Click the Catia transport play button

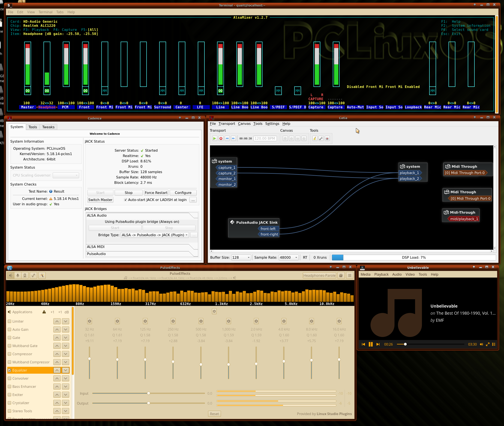[x=214, y=138]
